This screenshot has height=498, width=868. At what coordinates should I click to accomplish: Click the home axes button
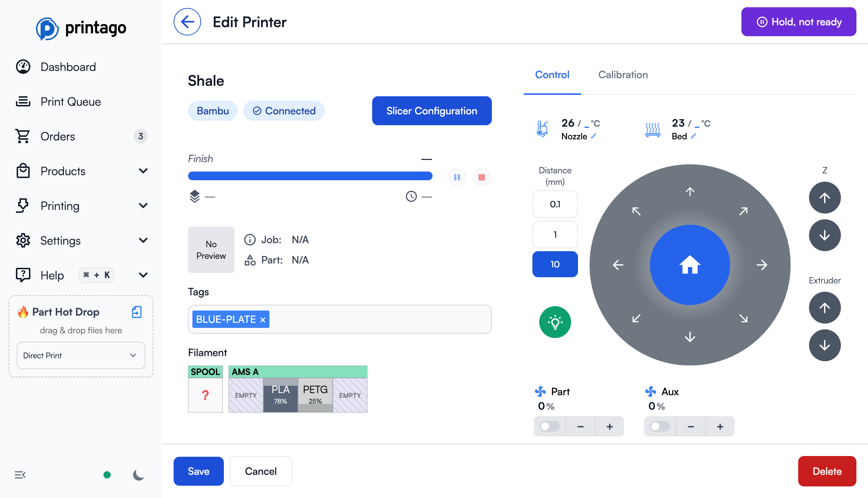(690, 265)
